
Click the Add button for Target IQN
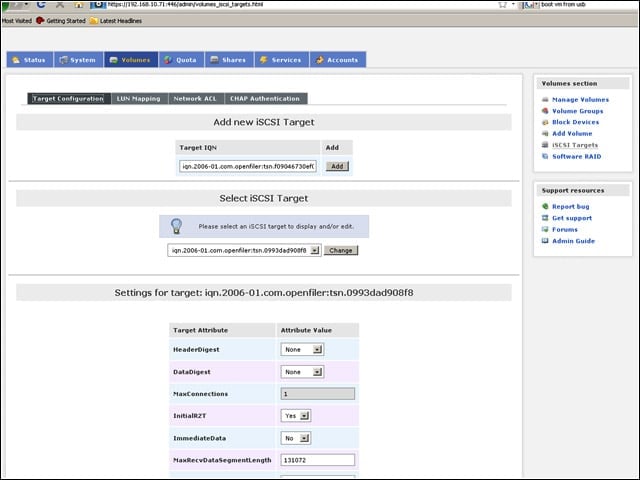(337, 167)
